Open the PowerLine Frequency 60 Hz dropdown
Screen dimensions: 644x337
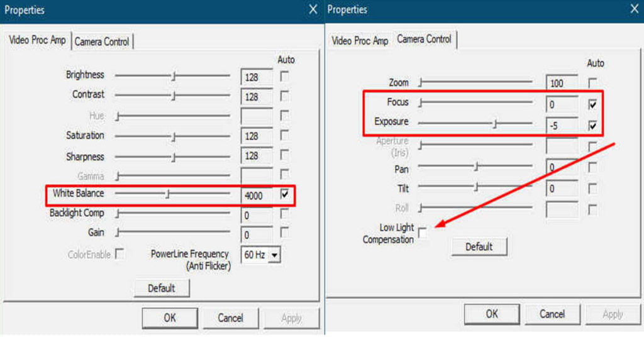(x=275, y=255)
